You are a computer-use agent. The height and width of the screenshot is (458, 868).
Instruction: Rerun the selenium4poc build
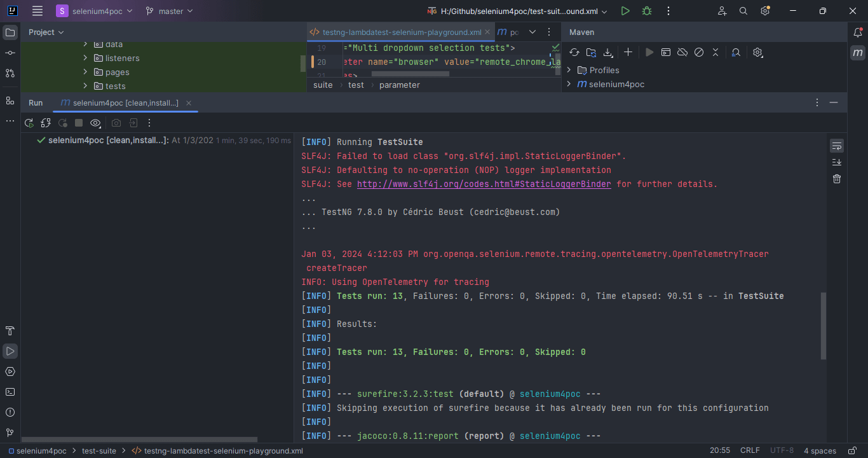[x=29, y=123]
